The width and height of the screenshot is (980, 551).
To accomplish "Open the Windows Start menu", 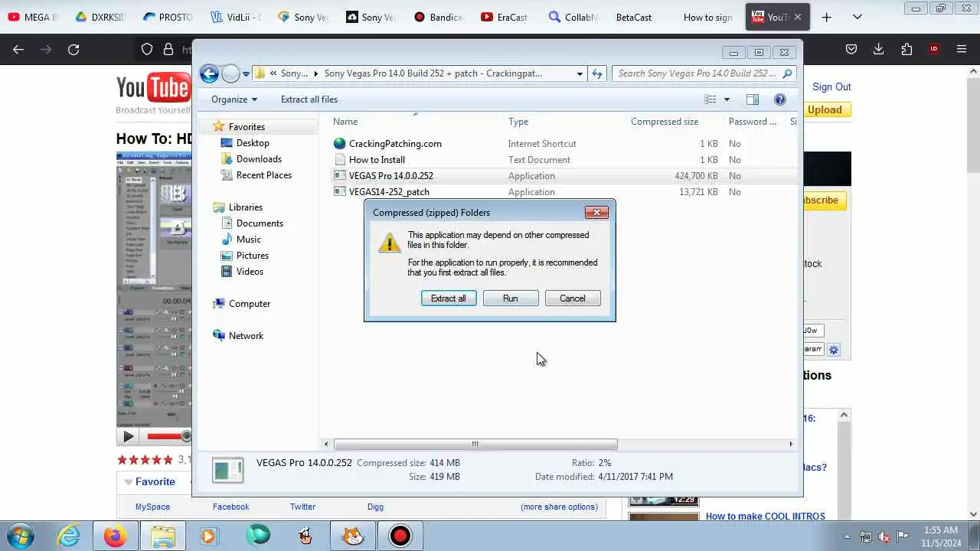I will point(20,536).
